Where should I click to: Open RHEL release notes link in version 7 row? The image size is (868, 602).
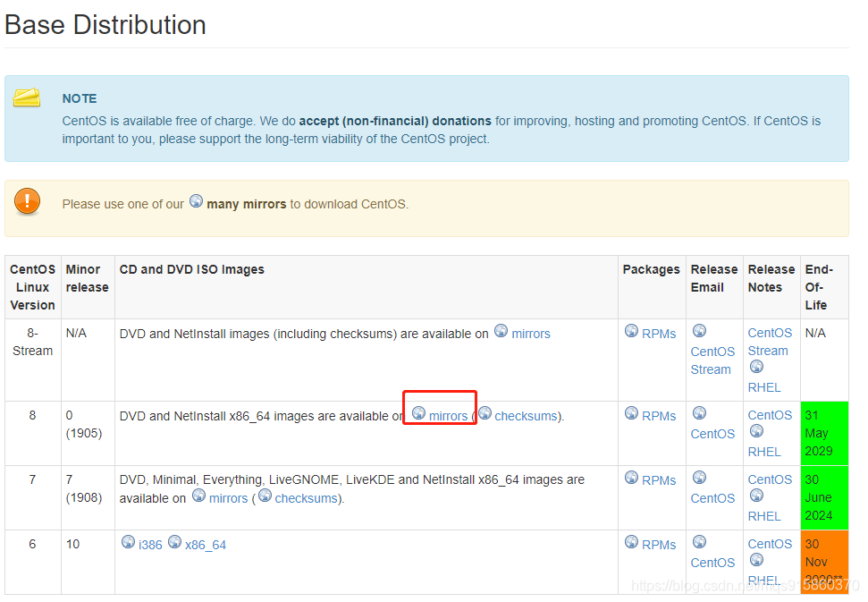[764, 516]
